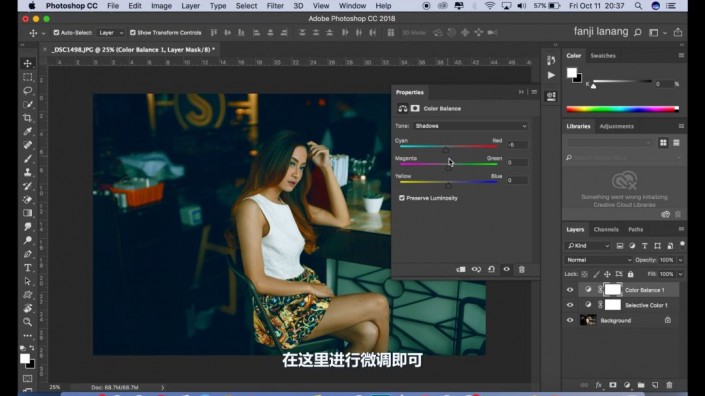Open the Filter menu
This screenshot has width=705, height=396.
click(275, 6)
